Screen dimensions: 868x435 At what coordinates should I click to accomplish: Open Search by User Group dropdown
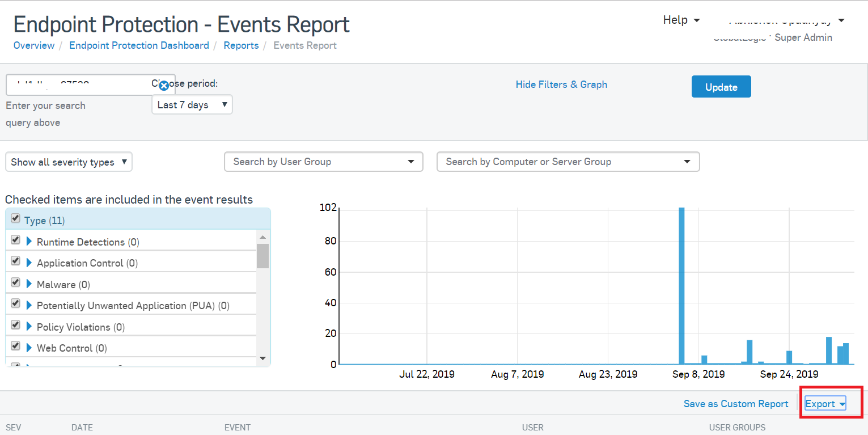pos(324,162)
